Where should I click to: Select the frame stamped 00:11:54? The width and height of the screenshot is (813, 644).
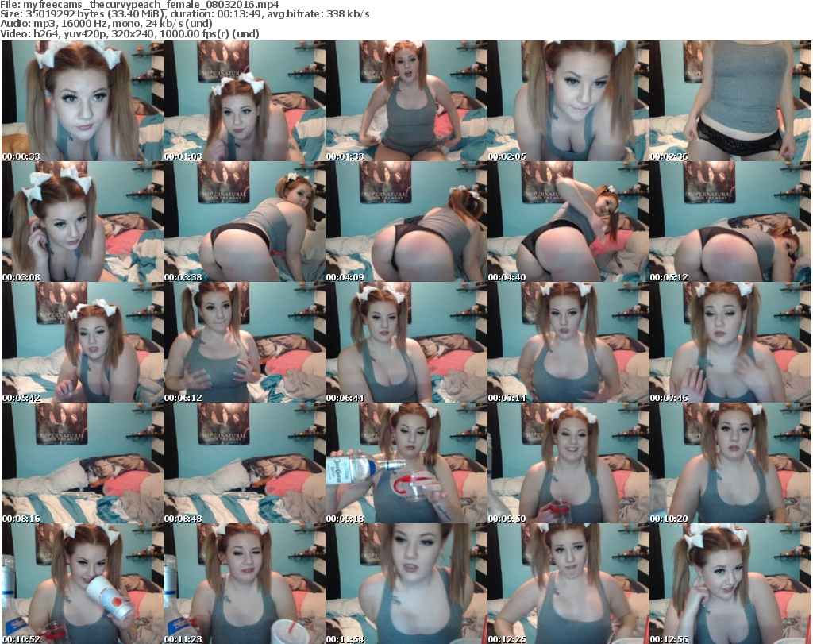pyautogui.click(x=406, y=583)
